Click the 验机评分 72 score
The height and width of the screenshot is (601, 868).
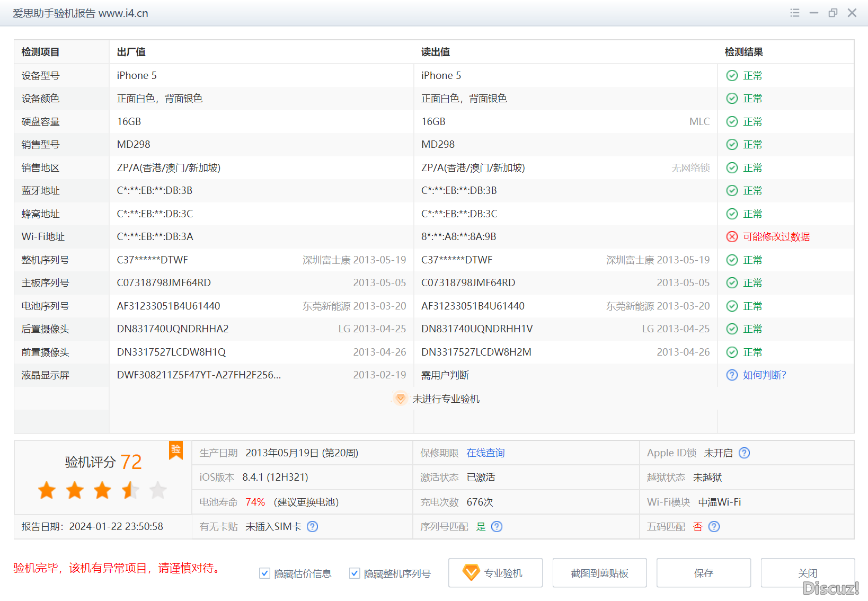103,462
